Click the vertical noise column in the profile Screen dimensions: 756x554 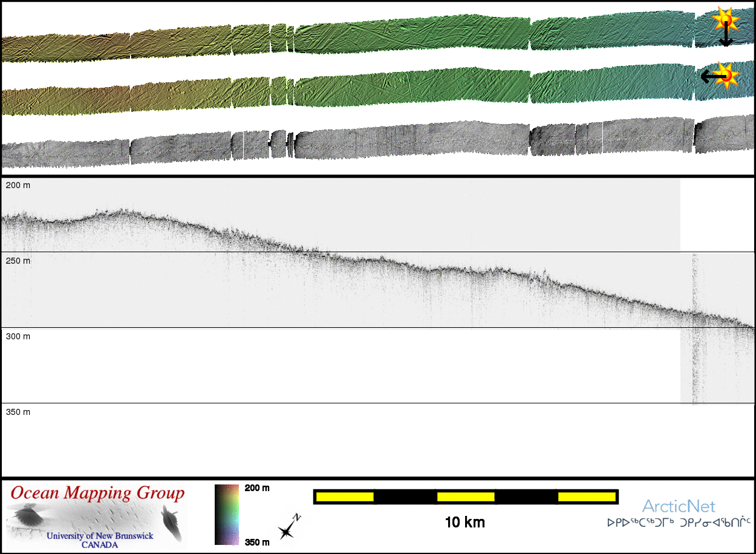click(695, 327)
